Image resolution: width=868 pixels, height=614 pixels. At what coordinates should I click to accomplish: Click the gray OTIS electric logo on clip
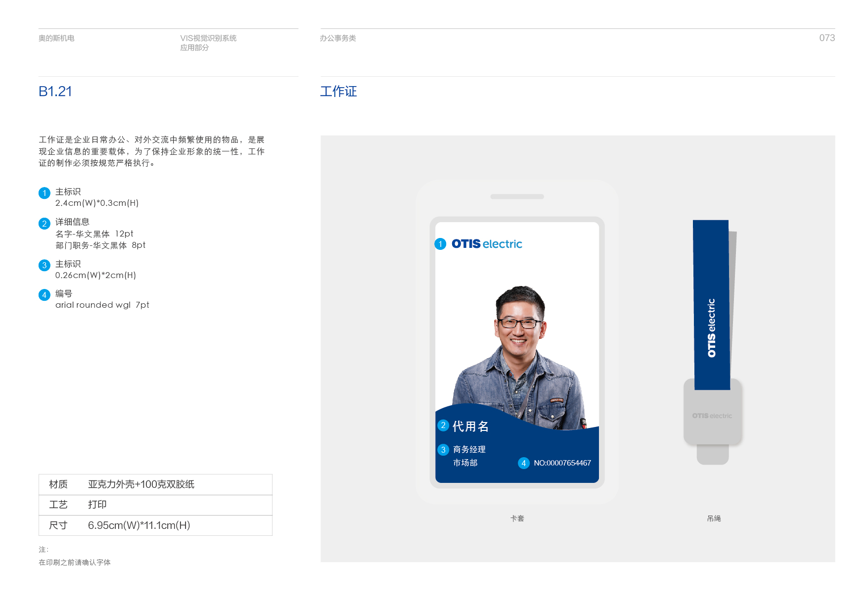[712, 416]
